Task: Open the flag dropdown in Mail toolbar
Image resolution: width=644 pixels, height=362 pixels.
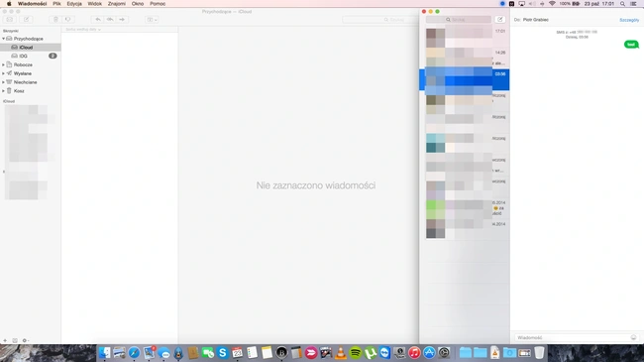Action: point(152,19)
